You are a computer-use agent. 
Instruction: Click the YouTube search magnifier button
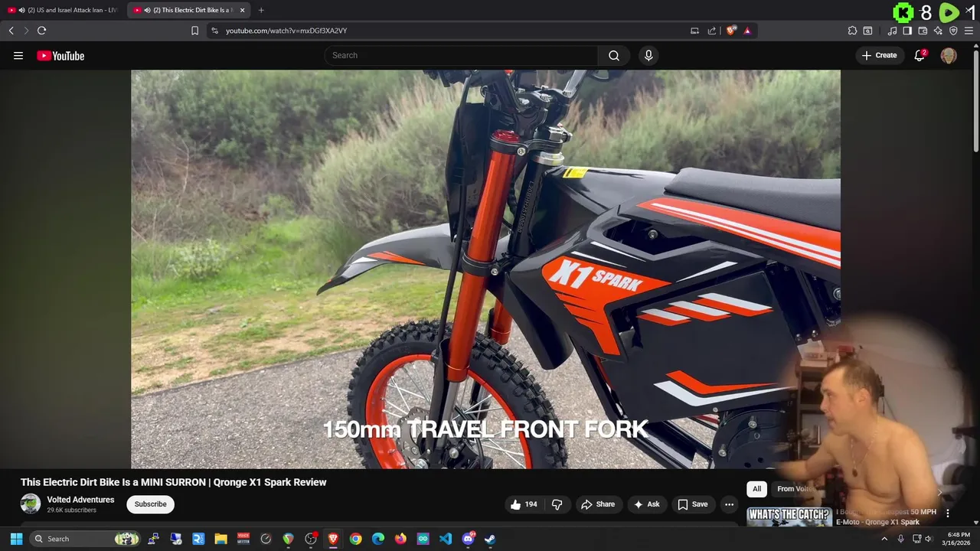coord(614,55)
